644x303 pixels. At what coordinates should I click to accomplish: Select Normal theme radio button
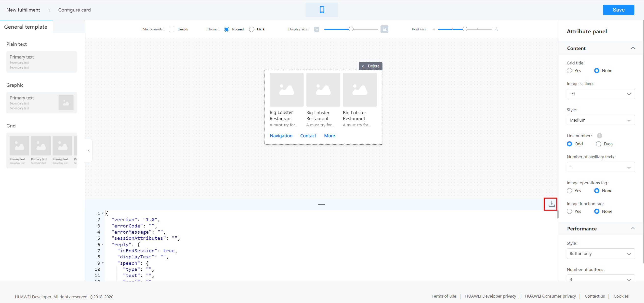pyautogui.click(x=226, y=29)
